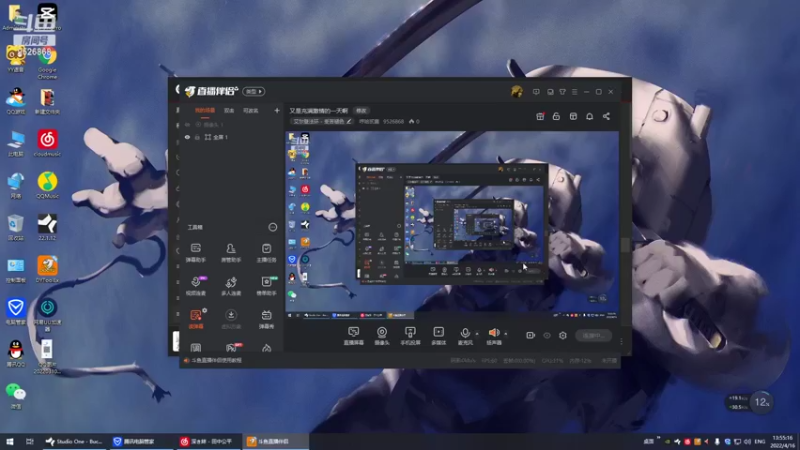Toggle visibility eye of 全屏 1 source
Viewport: 800px width, 450px height.
(x=187, y=137)
